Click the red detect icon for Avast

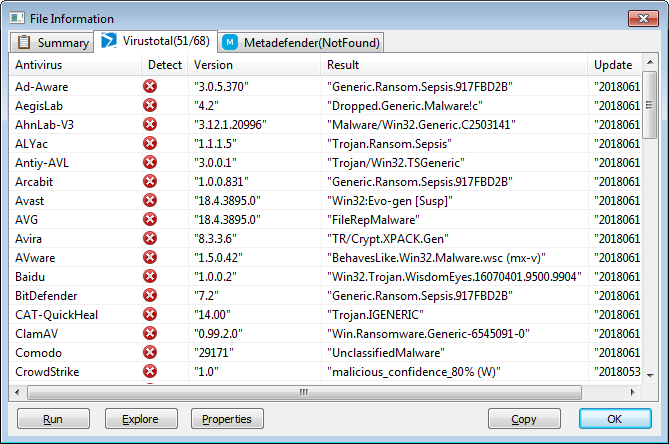point(150,200)
